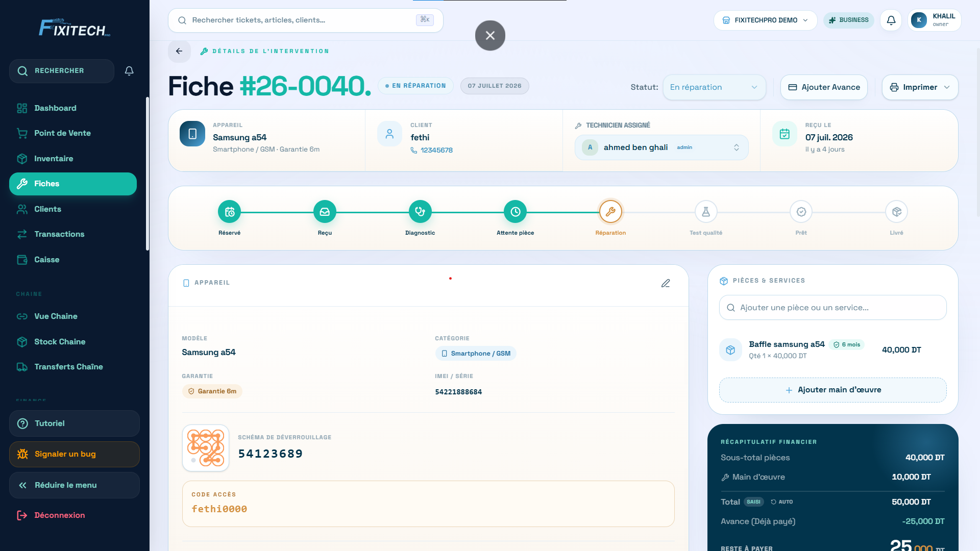Open the Statut En réparation dropdown
The height and width of the screenshot is (551, 980).
point(714,87)
